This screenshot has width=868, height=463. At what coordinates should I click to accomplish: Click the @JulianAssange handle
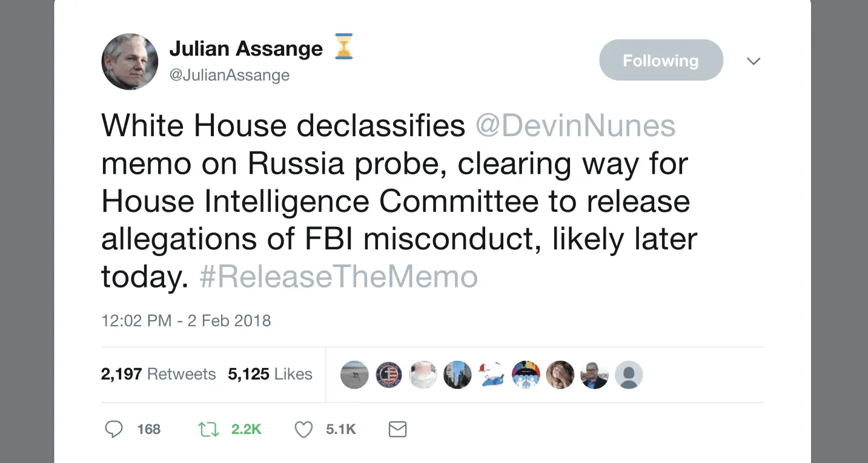[x=230, y=75]
